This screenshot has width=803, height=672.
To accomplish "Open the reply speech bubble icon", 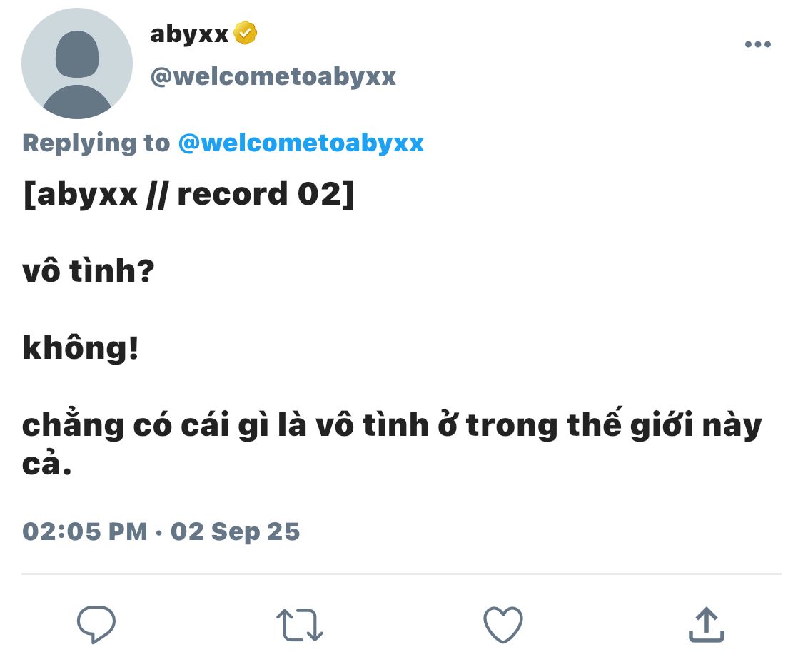I will pos(96,624).
